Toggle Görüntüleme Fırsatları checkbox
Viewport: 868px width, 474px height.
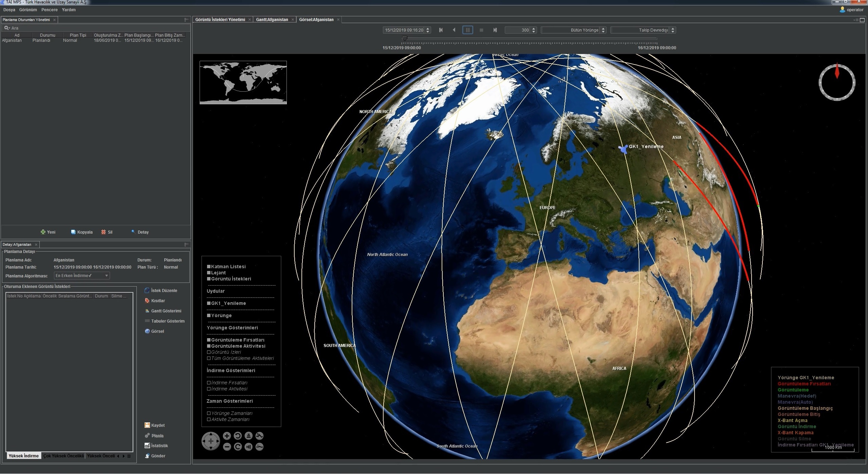pyautogui.click(x=209, y=340)
